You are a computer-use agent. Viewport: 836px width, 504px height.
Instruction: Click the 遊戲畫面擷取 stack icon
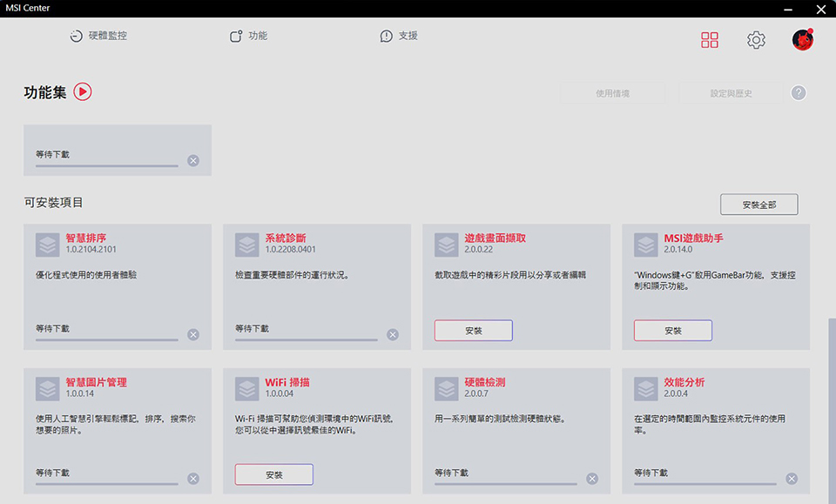446,245
